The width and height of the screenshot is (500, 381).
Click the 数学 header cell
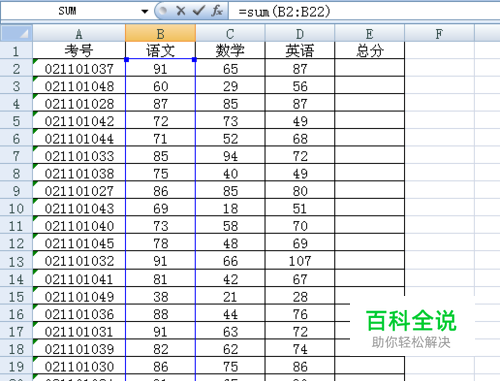(x=230, y=51)
